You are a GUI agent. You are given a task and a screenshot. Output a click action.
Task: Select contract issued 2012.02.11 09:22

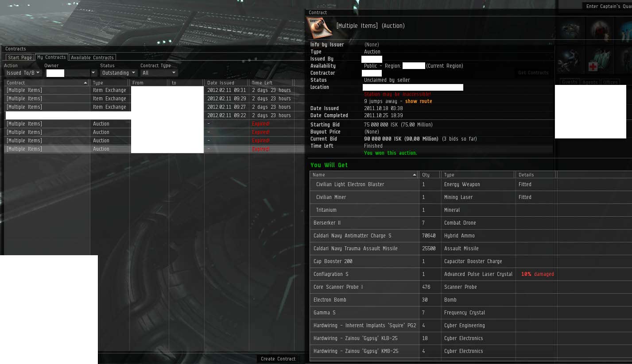pyautogui.click(x=154, y=115)
